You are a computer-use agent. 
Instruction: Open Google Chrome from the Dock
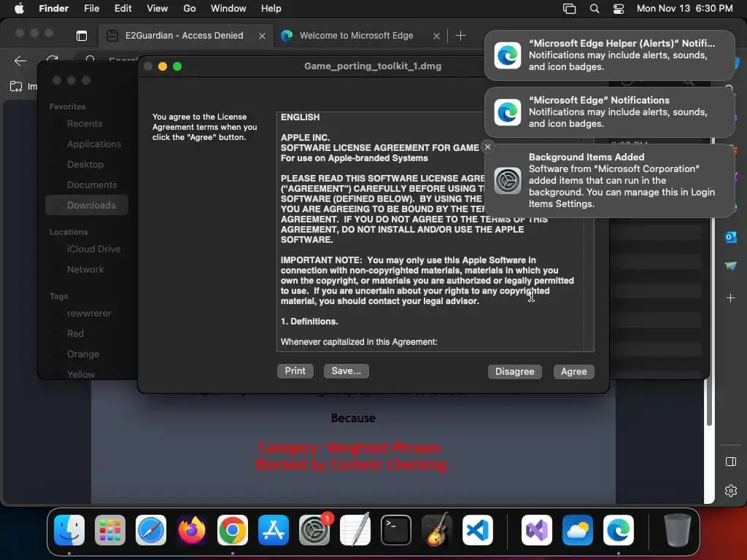pos(233,530)
